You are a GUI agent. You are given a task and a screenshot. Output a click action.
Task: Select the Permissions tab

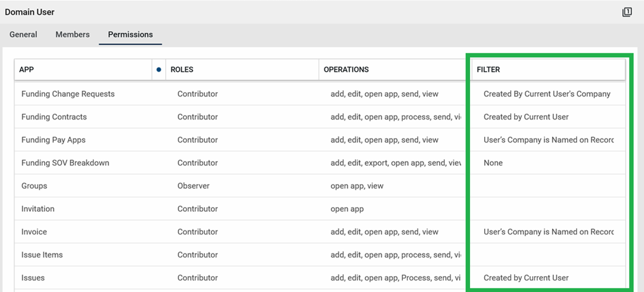tap(130, 35)
